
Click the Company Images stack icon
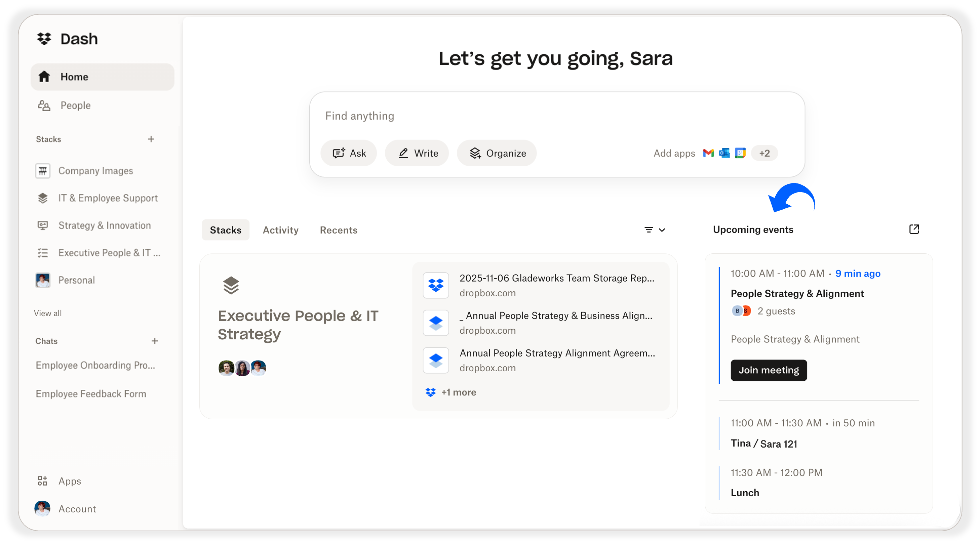coord(43,171)
